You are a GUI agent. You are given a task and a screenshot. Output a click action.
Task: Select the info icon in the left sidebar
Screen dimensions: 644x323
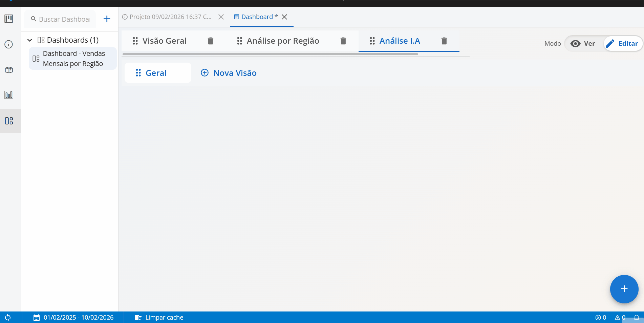click(8, 44)
